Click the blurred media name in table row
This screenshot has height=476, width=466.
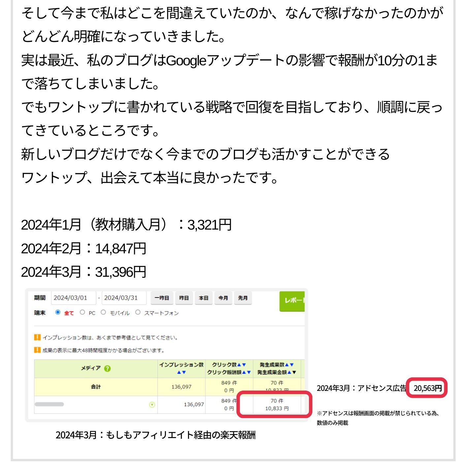49,404
